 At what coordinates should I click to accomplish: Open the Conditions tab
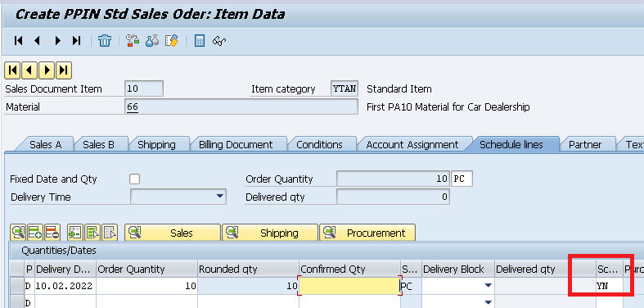(319, 145)
